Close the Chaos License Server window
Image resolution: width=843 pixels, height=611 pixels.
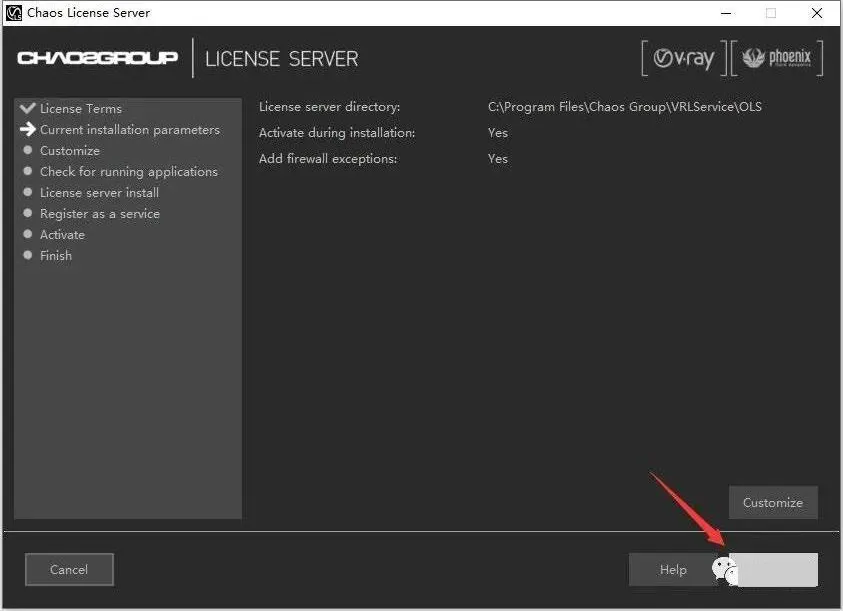point(817,13)
